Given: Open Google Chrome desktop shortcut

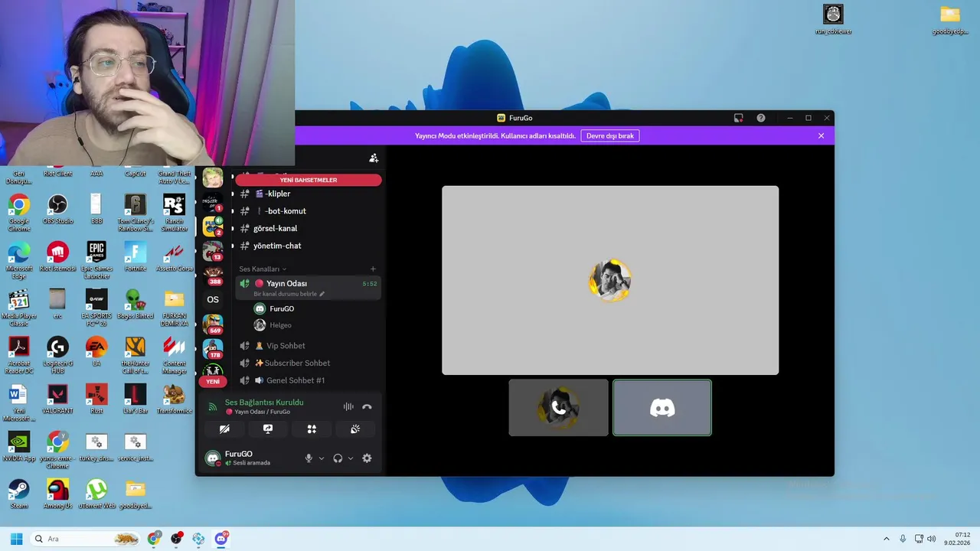Looking at the screenshot, I should [x=19, y=213].
